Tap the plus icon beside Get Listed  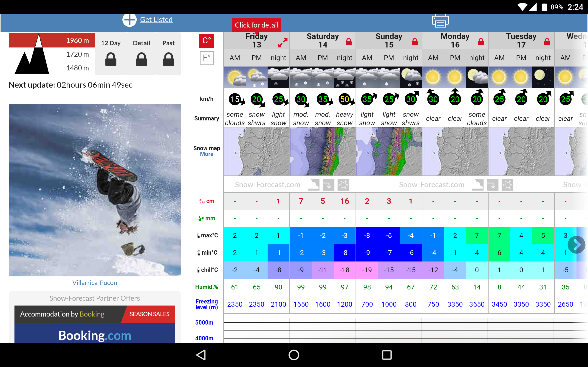(129, 20)
